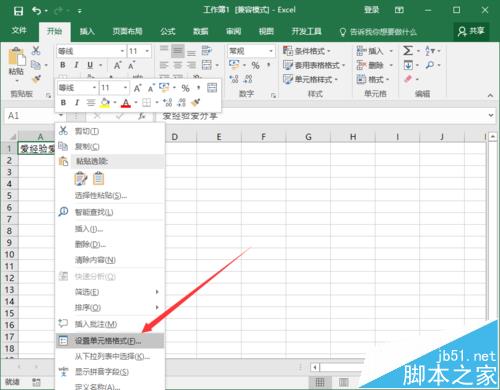
Task: Toggle Bold in the mini toolbar
Action: (63, 102)
